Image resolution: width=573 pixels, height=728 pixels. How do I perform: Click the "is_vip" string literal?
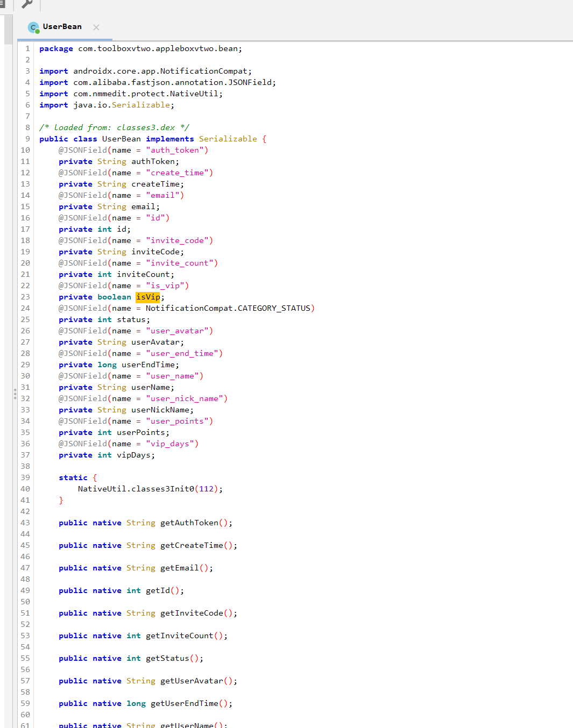[x=166, y=286]
